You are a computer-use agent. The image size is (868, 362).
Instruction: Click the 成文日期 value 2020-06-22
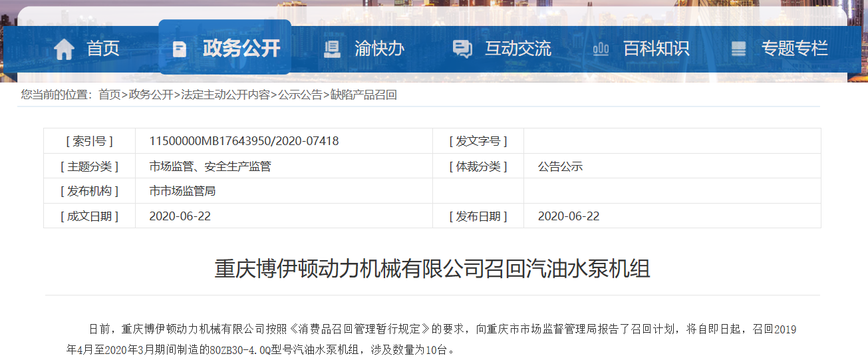tap(180, 216)
